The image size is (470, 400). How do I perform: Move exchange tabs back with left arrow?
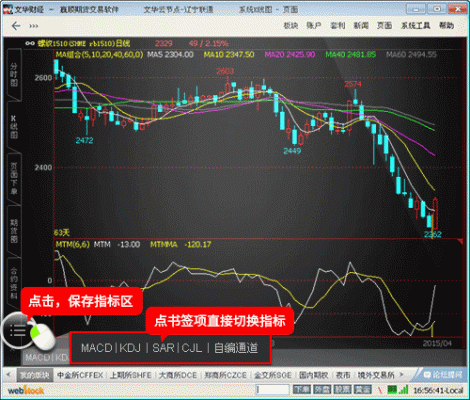point(9,375)
